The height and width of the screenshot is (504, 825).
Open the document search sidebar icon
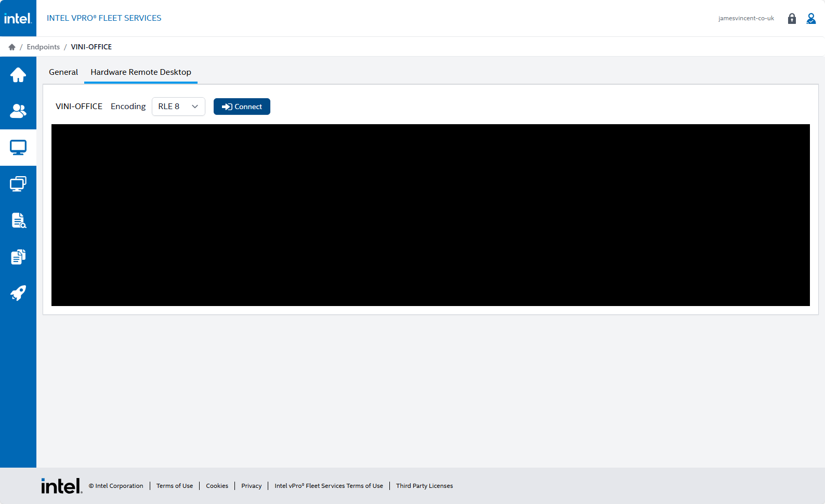coord(18,220)
